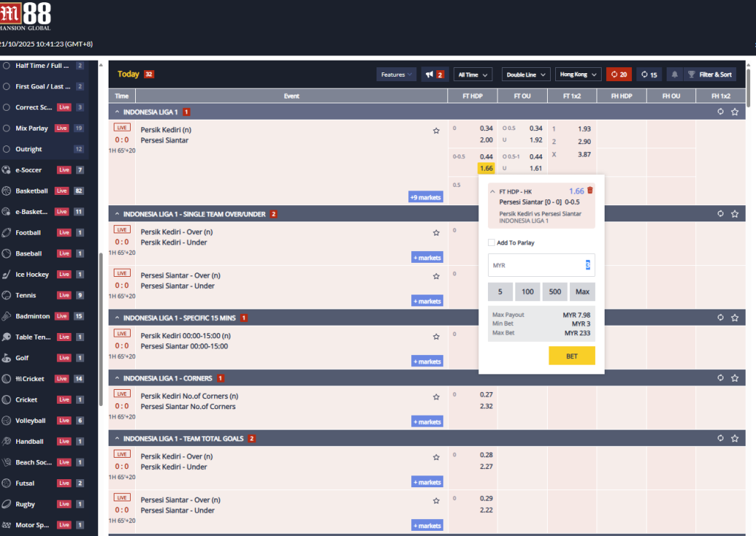Open the All Time filter dropdown
The image size is (756, 536).
click(x=472, y=75)
